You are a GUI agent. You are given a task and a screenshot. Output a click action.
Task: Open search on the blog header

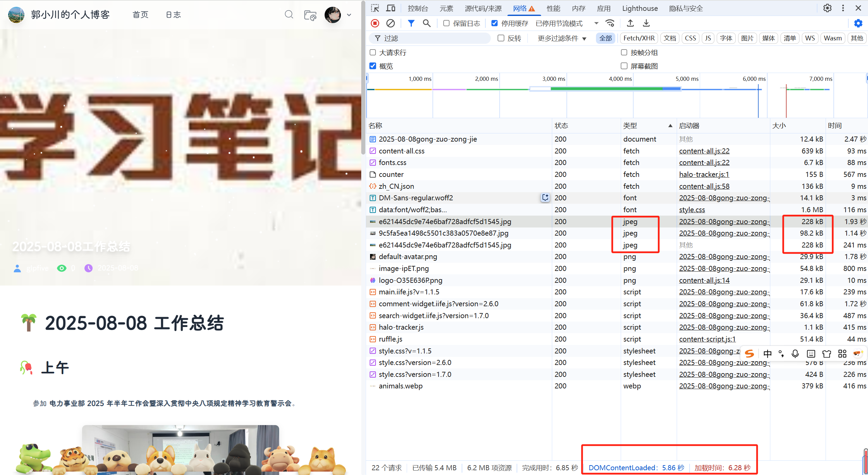(289, 15)
